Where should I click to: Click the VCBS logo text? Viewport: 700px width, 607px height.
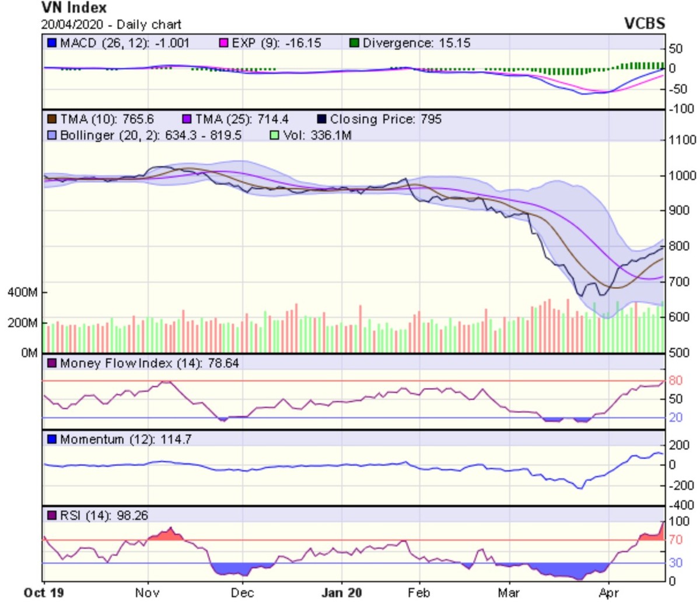[644, 23]
